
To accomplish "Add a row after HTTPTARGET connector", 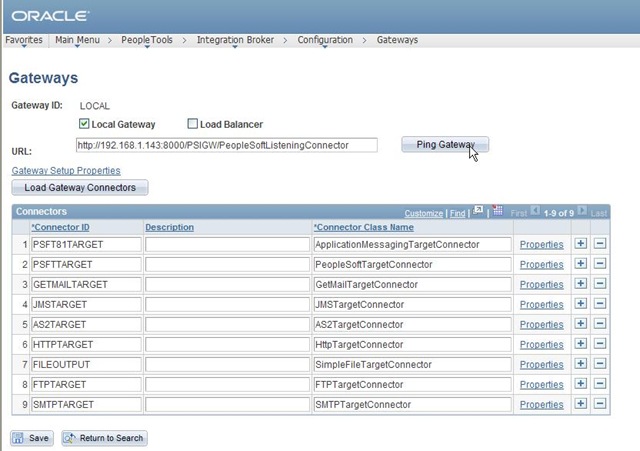I will coord(580,344).
